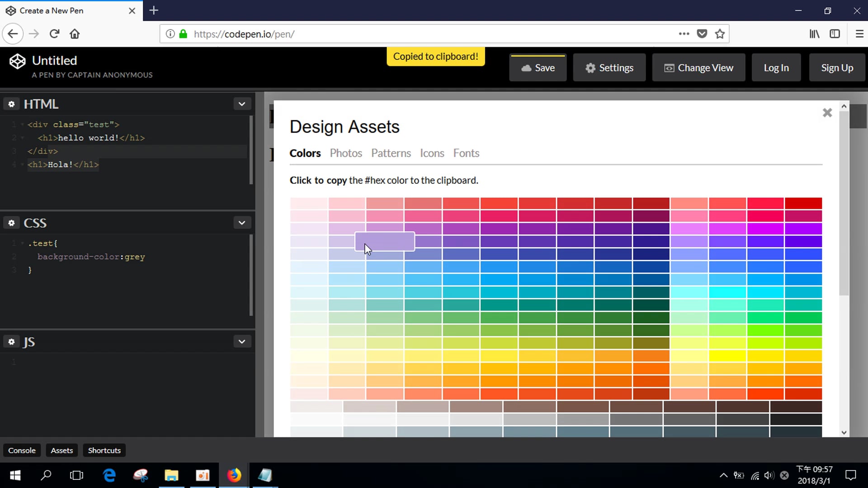Expand the HTML panel dropdown chevron
Image resolution: width=868 pixels, height=488 pixels.
click(242, 104)
